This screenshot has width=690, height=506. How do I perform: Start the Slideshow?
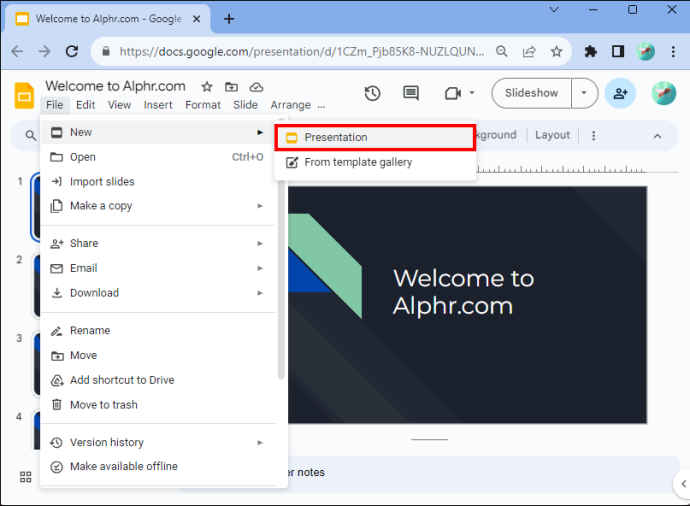click(531, 93)
